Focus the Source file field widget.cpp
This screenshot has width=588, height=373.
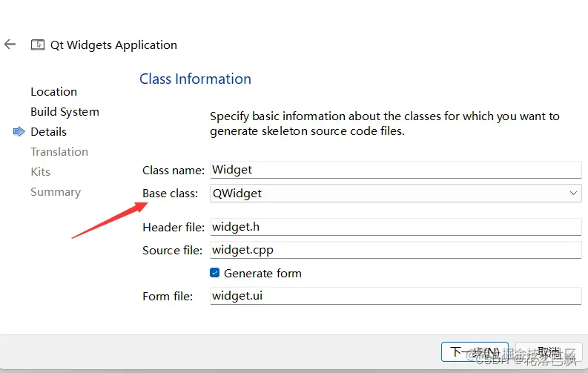(x=396, y=250)
